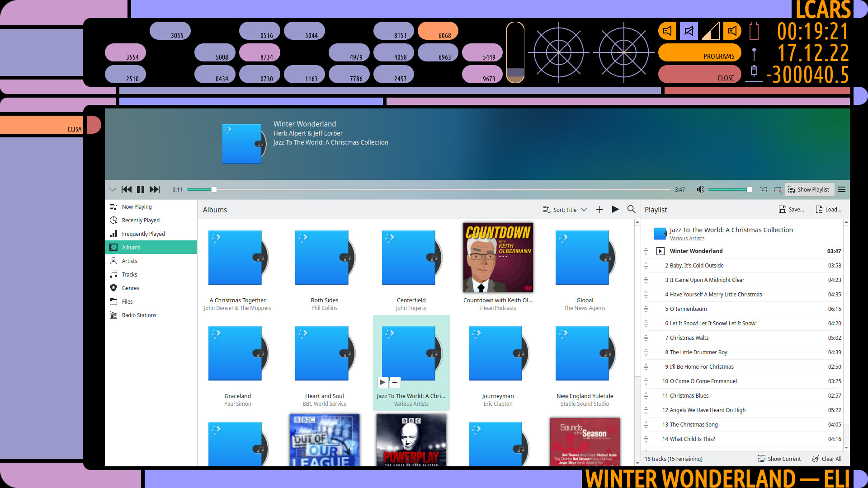The image size is (868, 488).
Task: Open the albums search
Action: click(631, 209)
